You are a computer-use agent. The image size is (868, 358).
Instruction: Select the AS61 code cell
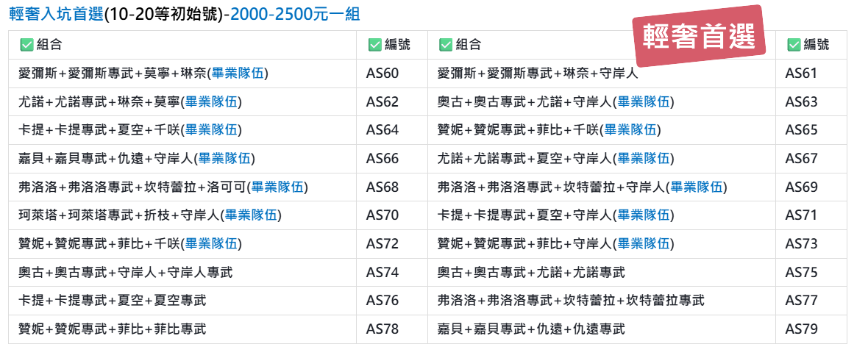801,74
